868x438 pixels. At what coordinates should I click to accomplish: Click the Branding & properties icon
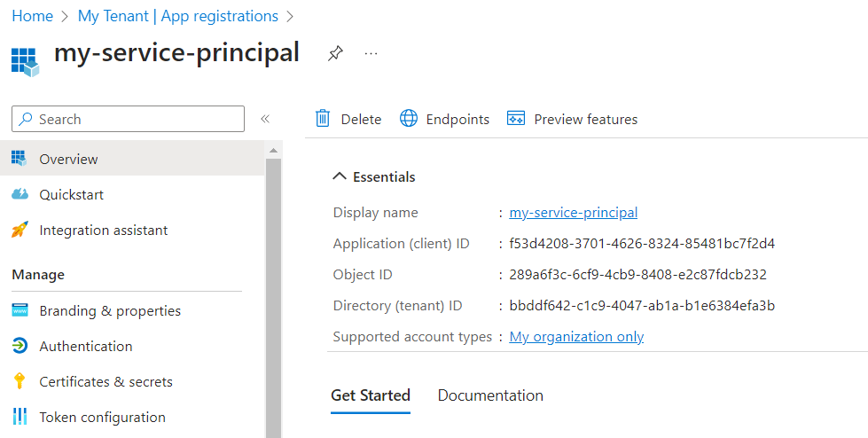coord(20,310)
